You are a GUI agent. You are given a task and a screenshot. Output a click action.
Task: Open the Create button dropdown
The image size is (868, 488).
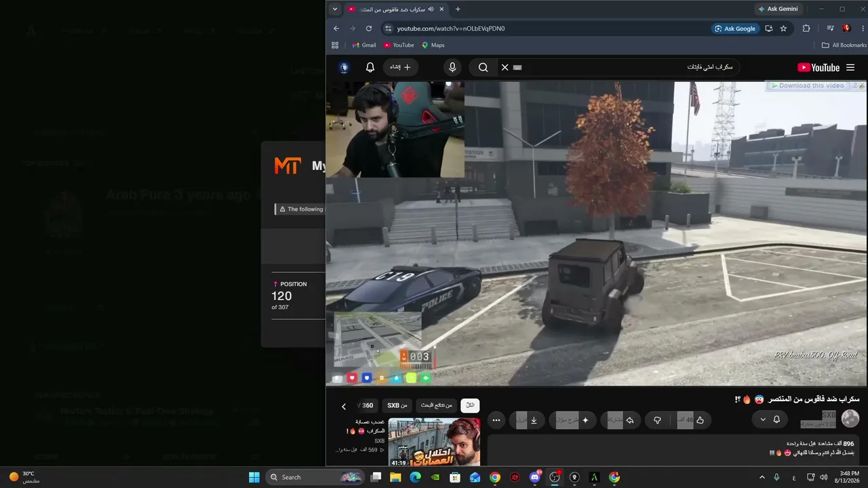click(401, 68)
